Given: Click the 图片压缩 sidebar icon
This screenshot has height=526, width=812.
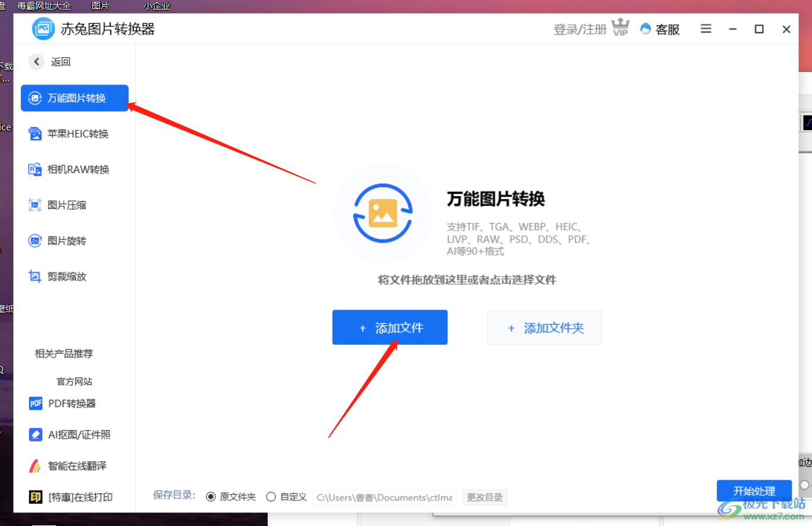Looking at the screenshot, I should [x=35, y=205].
